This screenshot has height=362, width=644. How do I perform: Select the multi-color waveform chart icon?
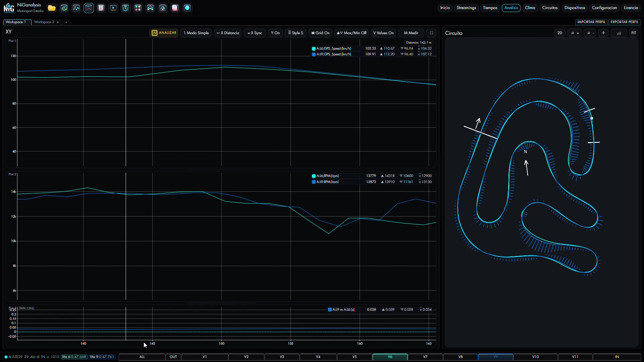coord(76,8)
